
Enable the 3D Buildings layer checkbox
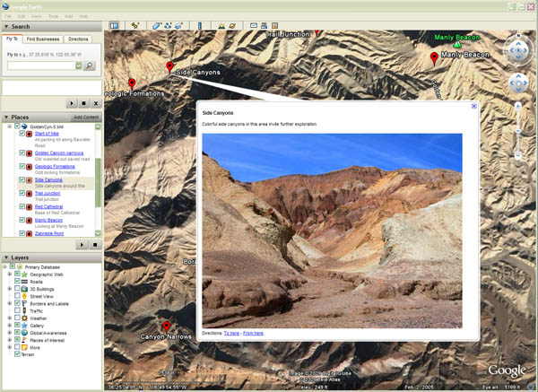click(x=17, y=289)
